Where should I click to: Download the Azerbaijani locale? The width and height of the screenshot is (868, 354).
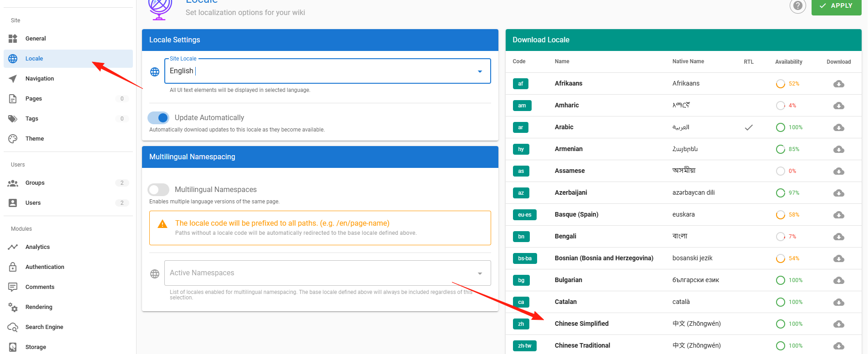pyautogui.click(x=839, y=193)
